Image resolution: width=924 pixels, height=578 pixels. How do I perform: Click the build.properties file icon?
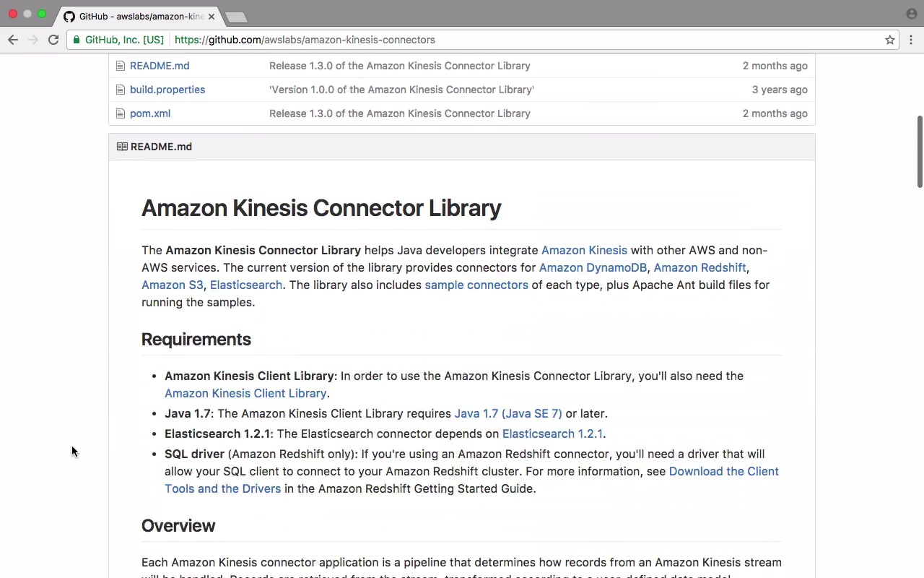[121, 90]
